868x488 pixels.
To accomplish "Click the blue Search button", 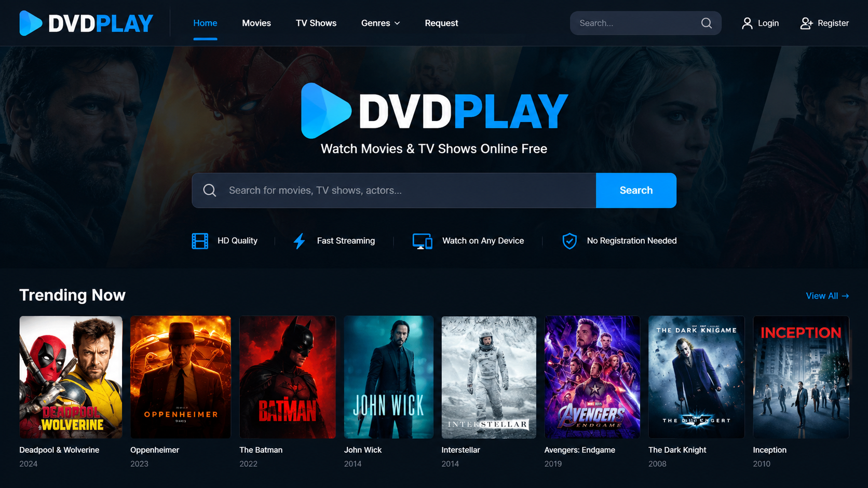I will 636,191.
